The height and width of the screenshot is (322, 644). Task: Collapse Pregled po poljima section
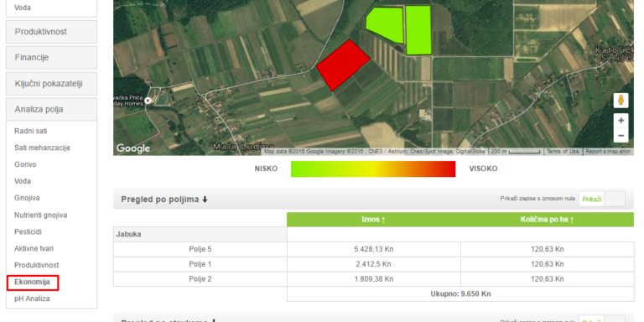point(164,200)
